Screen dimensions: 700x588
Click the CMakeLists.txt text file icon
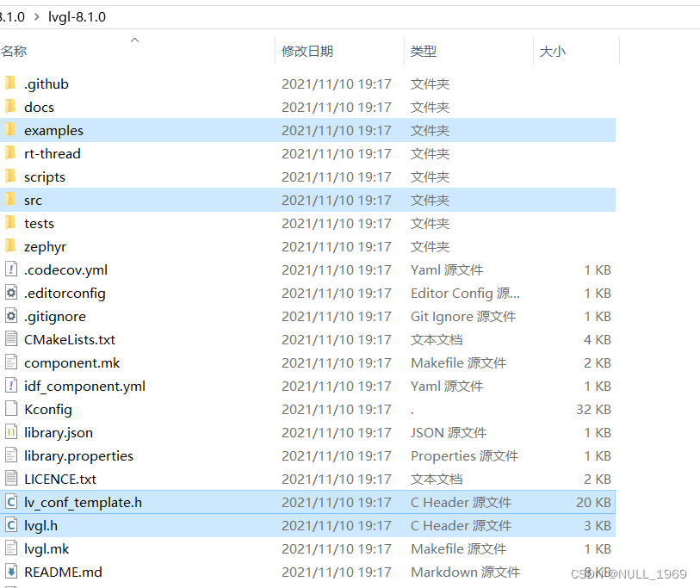coord(11,339)
